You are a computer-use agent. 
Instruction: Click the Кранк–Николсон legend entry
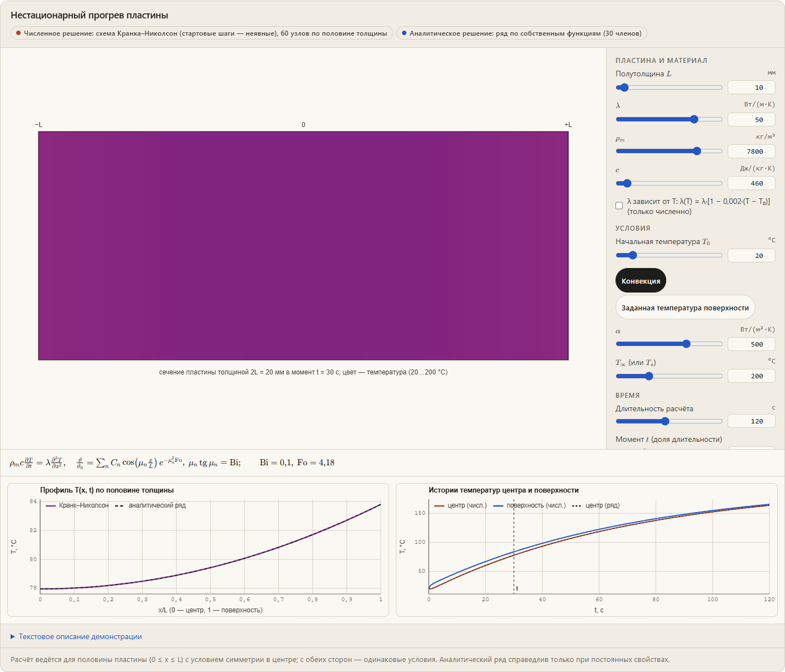tap(77, 505)
